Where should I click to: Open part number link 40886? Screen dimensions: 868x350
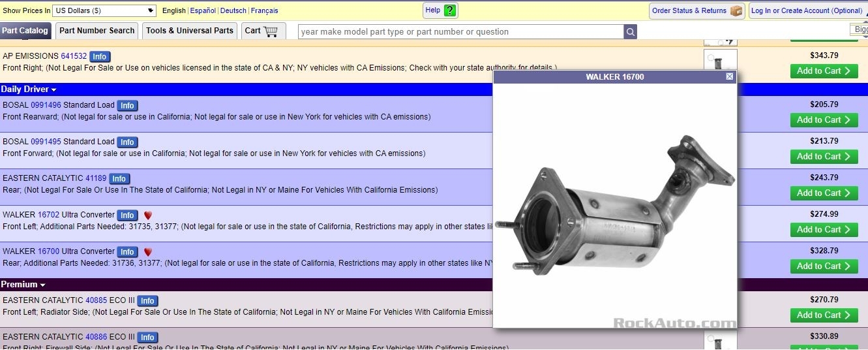tap(96, 337)
